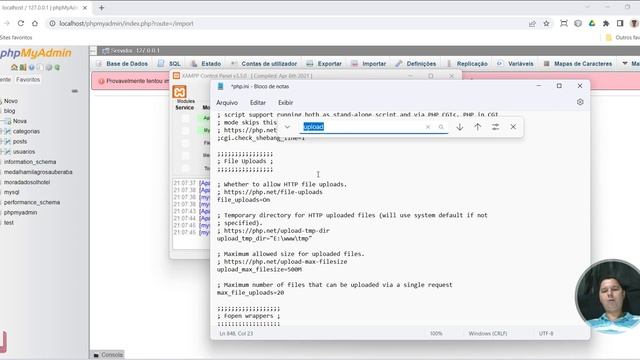Image resolution: width=640 pixels, height=360 pixels.
Task: Open find options sliders icon
Action: 495,127
